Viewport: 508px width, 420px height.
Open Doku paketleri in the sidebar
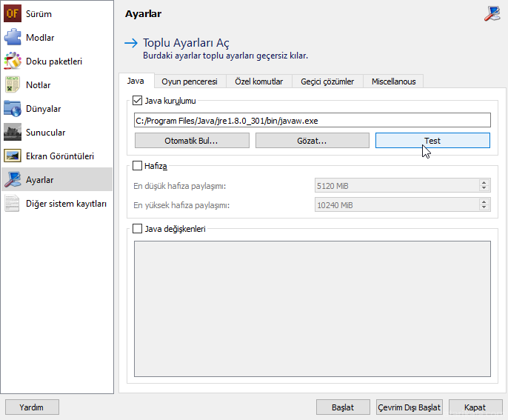click(57, 61)
